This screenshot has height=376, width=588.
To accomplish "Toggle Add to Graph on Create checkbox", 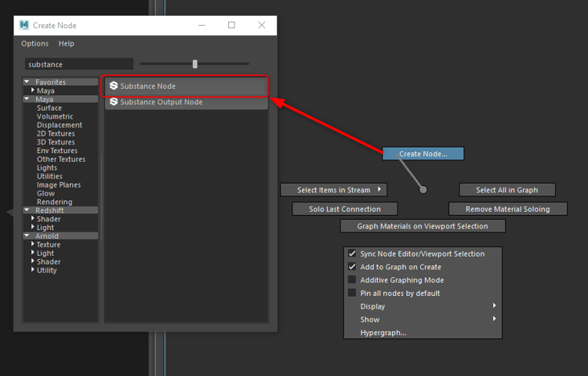I will [x=352, y=267].
